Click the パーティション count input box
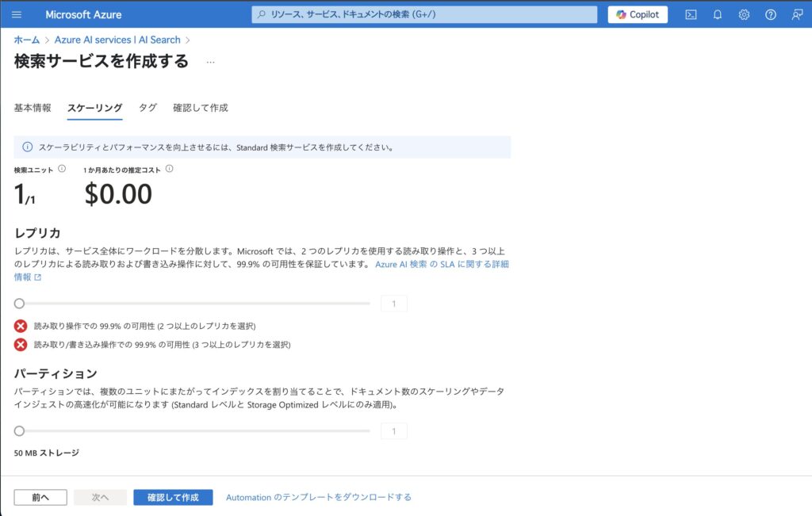 click(394, 430)
